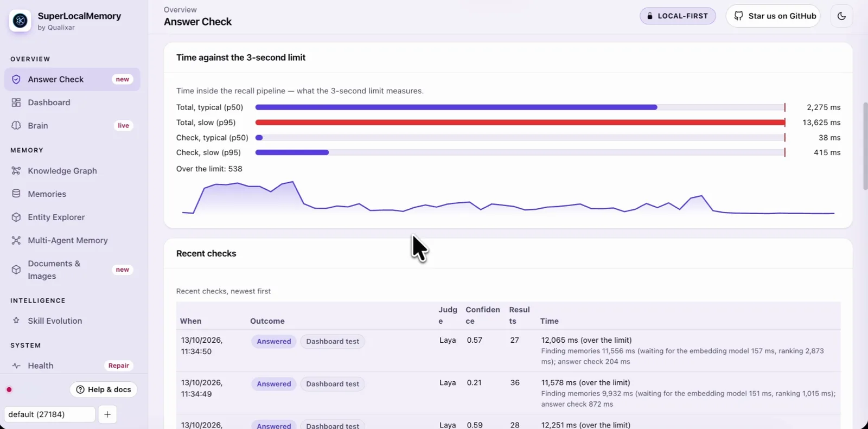Click the page vertical scrollbar
The height and width of the screenshot is (429, 868).
pyautogui.click(x=865, y=145)
